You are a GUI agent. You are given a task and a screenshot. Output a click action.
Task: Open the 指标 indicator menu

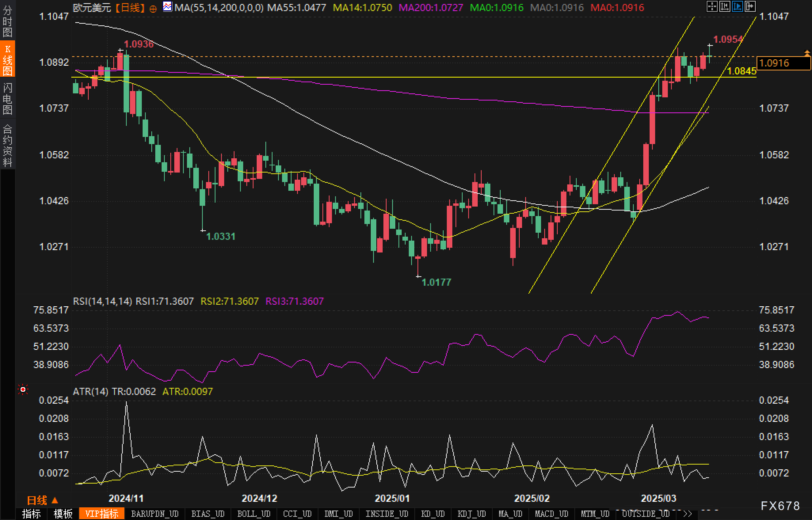(31, 514)
